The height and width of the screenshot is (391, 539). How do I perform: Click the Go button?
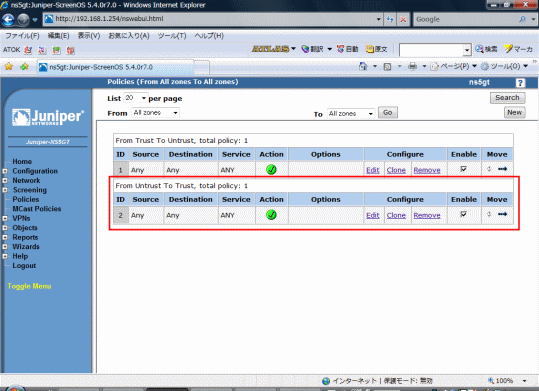pyautogui.click(x=388, y=112)
